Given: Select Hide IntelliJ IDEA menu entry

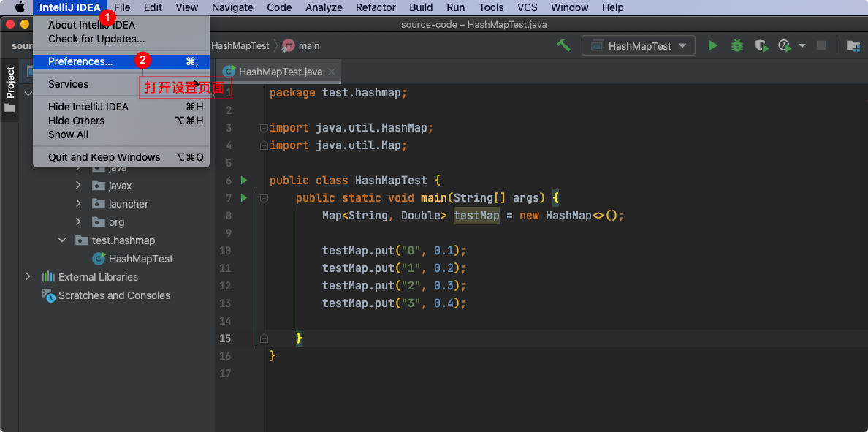Looking at the screenshot, I should pos(121,107).
